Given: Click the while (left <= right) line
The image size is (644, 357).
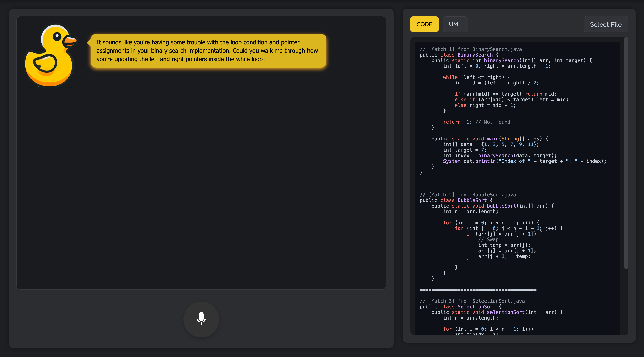Looking at the screenshot, I should click(x=476, y=77).
